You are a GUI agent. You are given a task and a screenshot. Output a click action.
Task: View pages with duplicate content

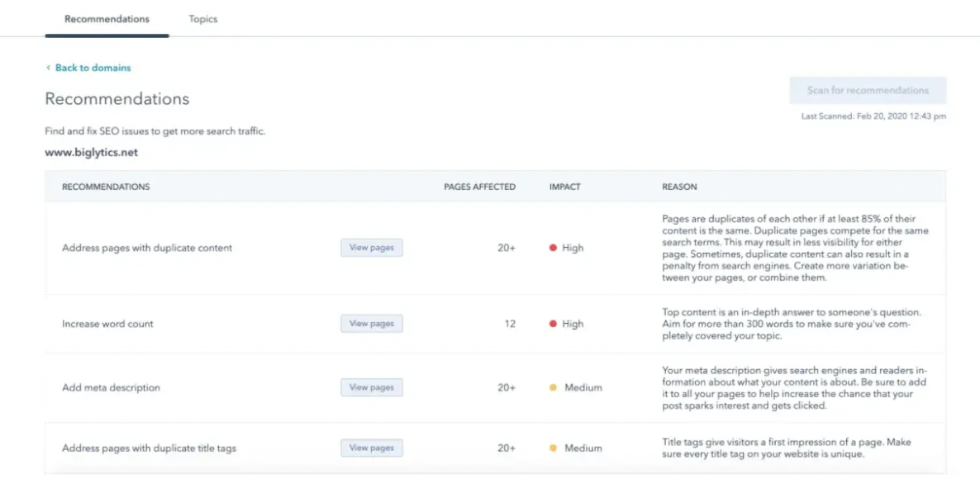tap(371, 248)
